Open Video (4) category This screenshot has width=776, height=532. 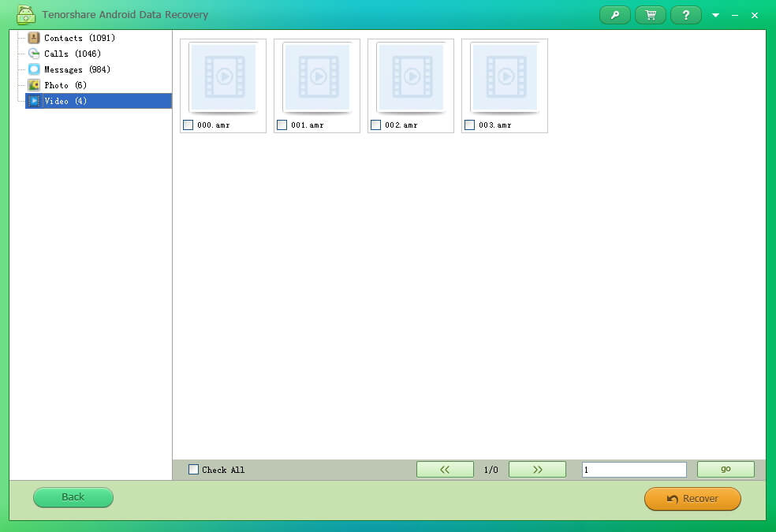point(99,101)
